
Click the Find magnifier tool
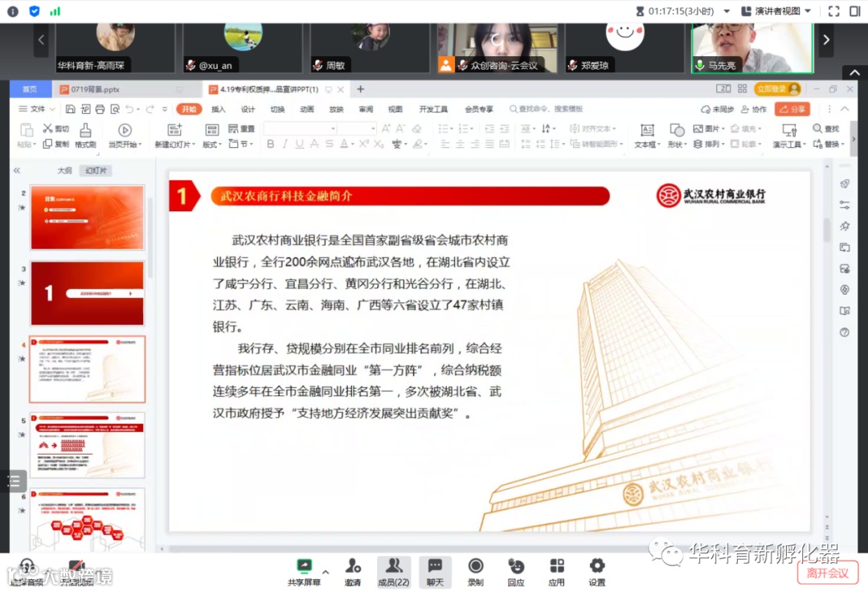(825, 129)
